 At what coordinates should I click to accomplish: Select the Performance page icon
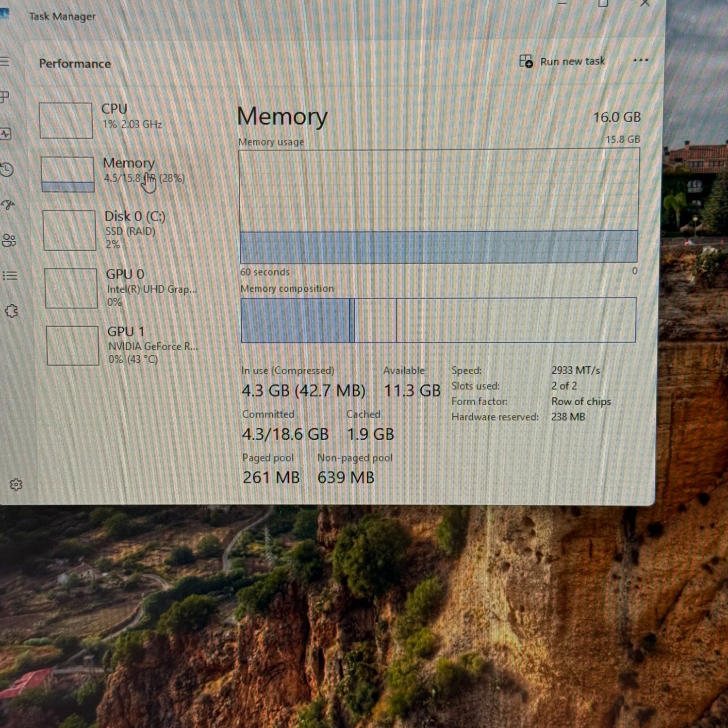coord(6,134)
